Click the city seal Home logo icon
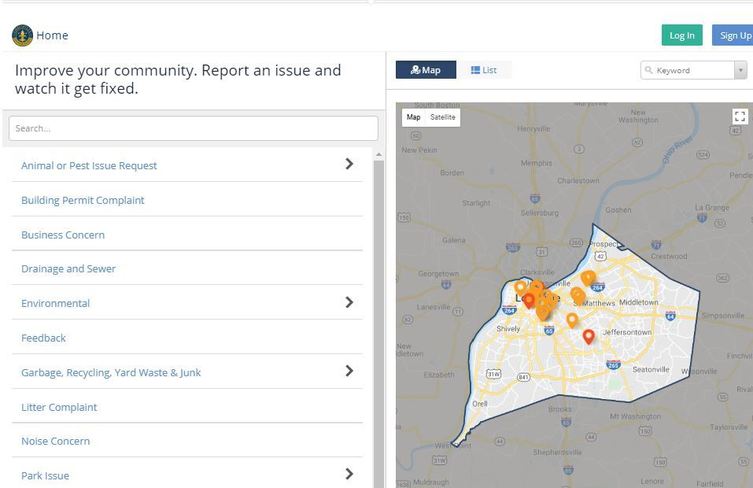Screen dimensions: 753x488 (x=22, y=35)
